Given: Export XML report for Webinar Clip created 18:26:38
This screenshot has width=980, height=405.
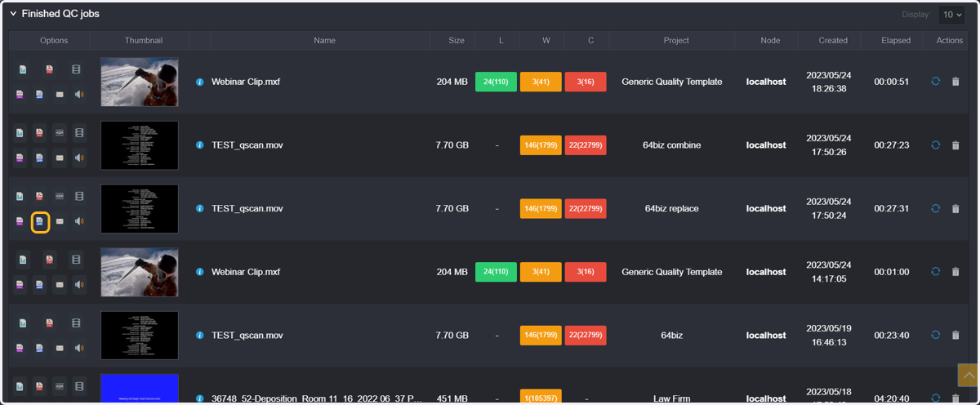Looking at the screenshot, I should (x=20, y=95).
